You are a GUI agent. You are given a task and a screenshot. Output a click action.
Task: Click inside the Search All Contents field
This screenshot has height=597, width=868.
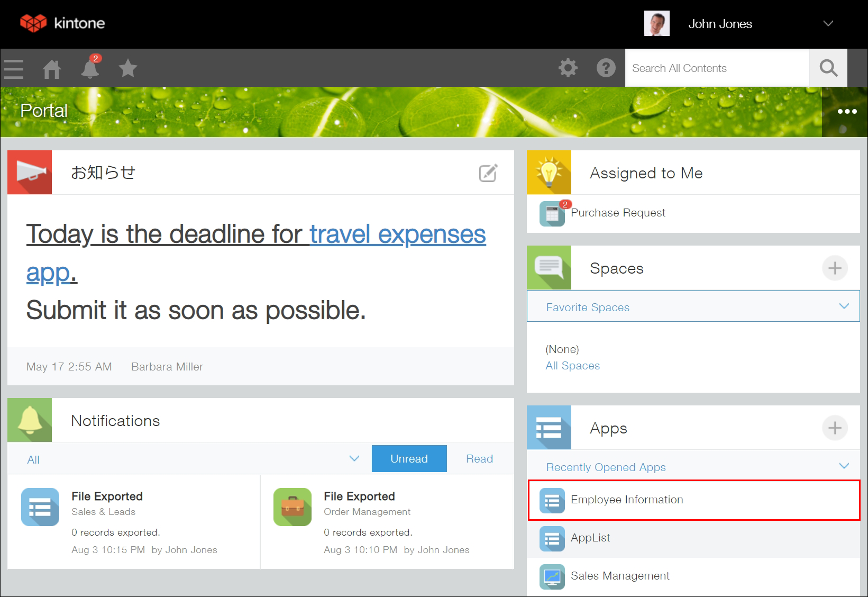click(x=714, y=68)
